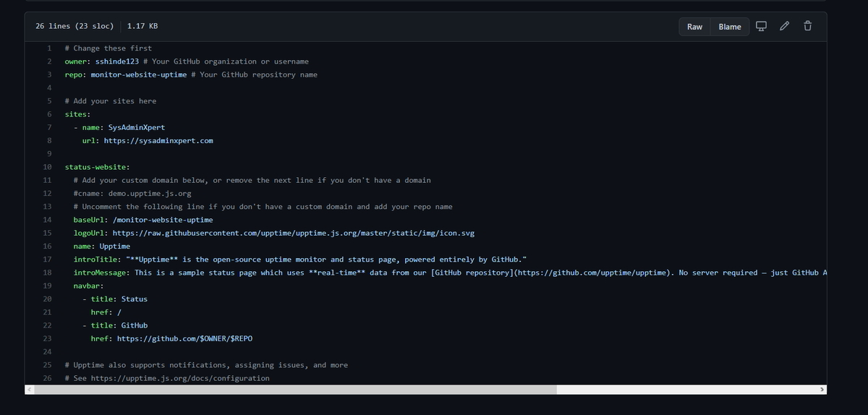The image size is (868, 415).
Task: Open the Raw file view
Action: [694, 27]
